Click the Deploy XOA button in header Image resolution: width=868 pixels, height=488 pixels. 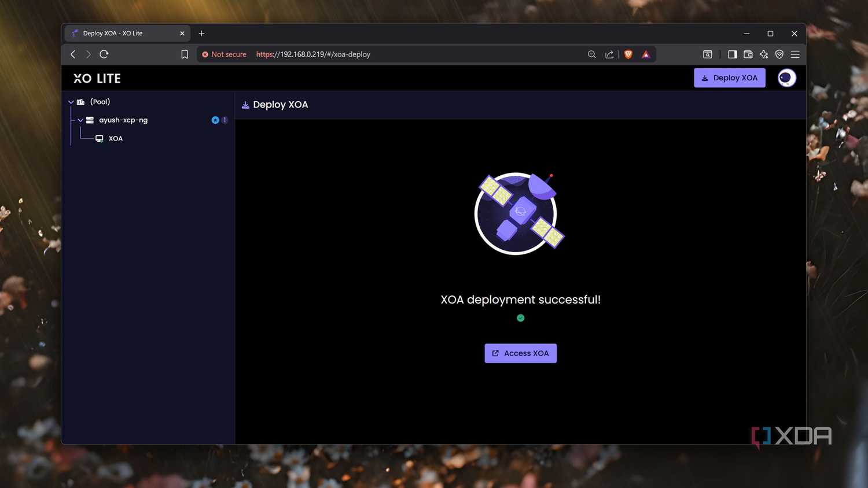pos(729,78)
